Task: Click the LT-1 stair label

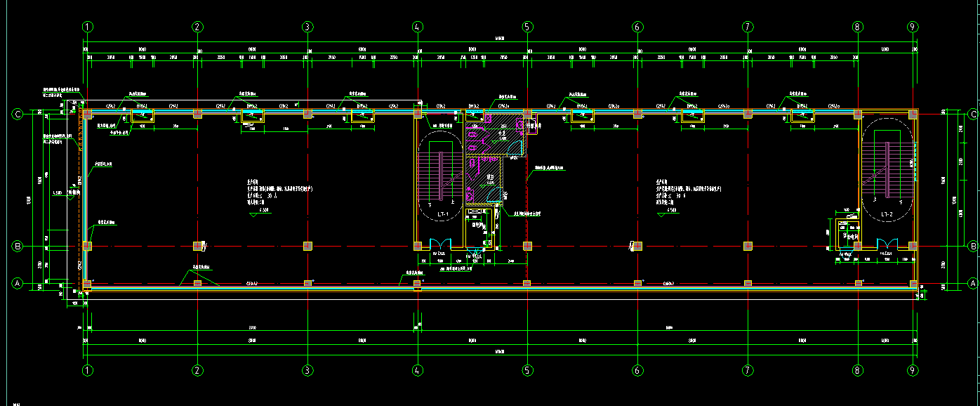Action: tap(443, 214)
